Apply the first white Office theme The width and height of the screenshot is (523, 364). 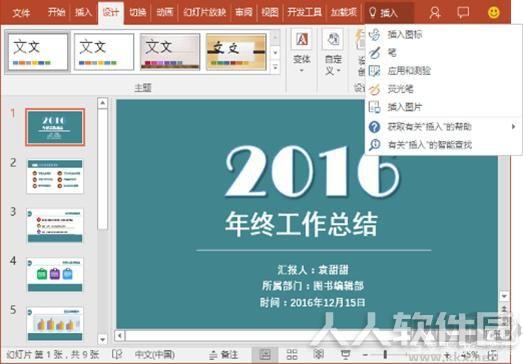point(37,52)
